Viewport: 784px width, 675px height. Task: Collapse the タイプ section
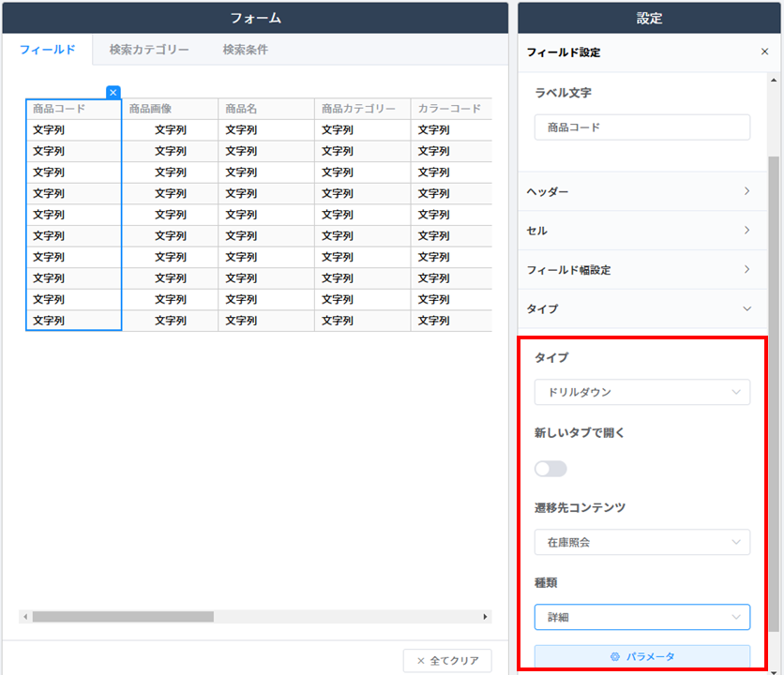click(x=642, y=308)
